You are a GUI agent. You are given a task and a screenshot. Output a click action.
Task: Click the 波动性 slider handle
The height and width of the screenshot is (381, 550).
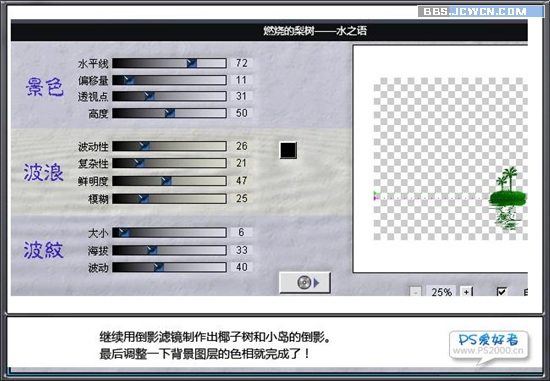tap(144, 146)
